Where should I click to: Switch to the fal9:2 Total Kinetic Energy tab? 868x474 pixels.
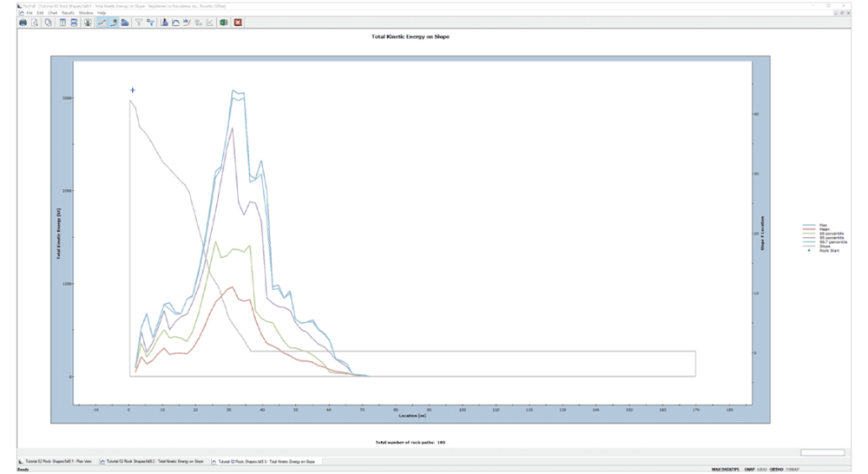(152, 461)
